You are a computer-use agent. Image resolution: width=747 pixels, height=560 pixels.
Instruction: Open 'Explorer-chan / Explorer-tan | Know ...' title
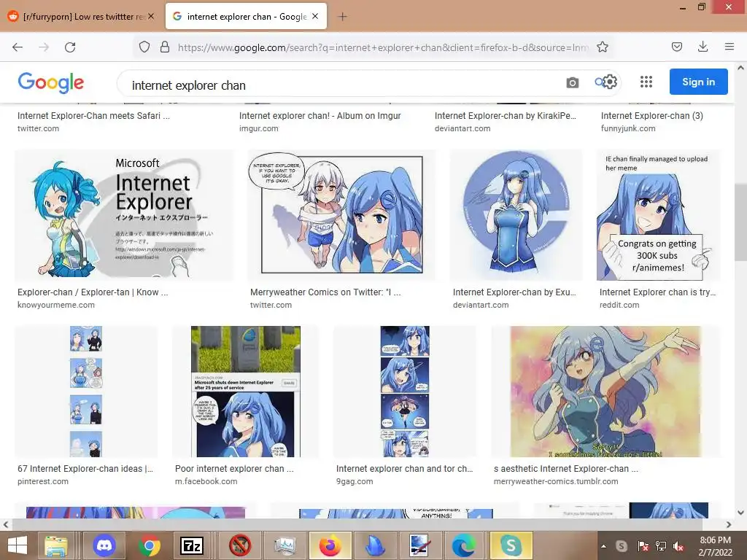click(93, 292)
